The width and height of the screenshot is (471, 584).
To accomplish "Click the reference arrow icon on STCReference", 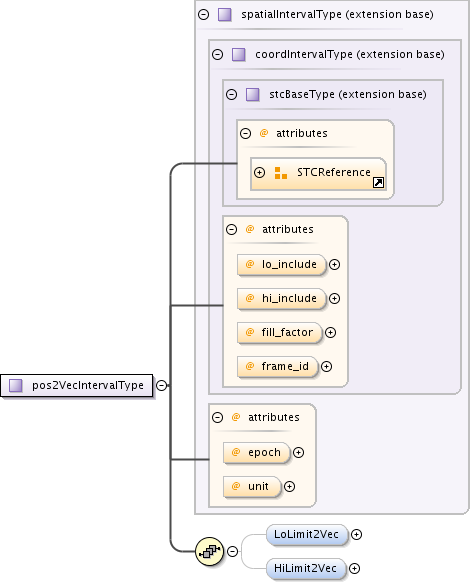I will [378, 182].
